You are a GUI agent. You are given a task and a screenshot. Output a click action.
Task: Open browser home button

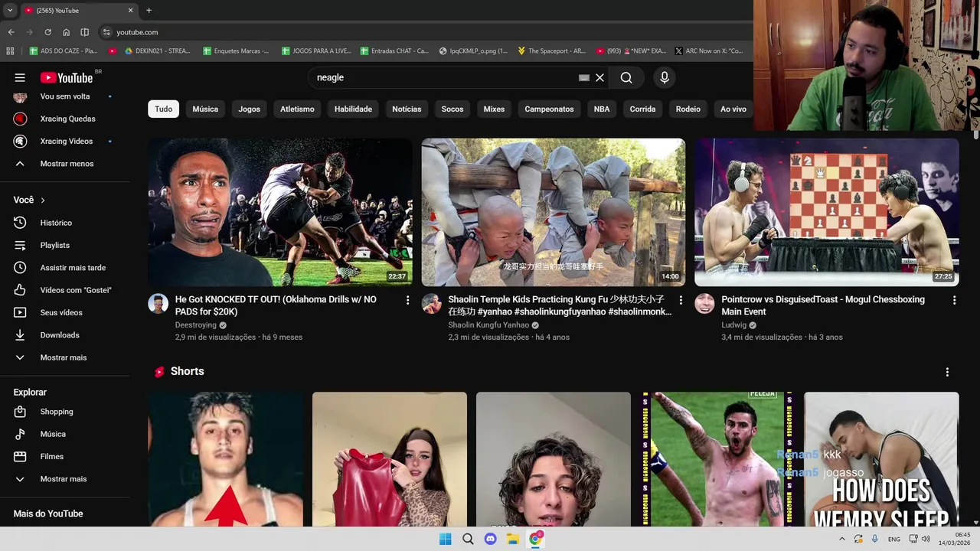coord(66,32)
